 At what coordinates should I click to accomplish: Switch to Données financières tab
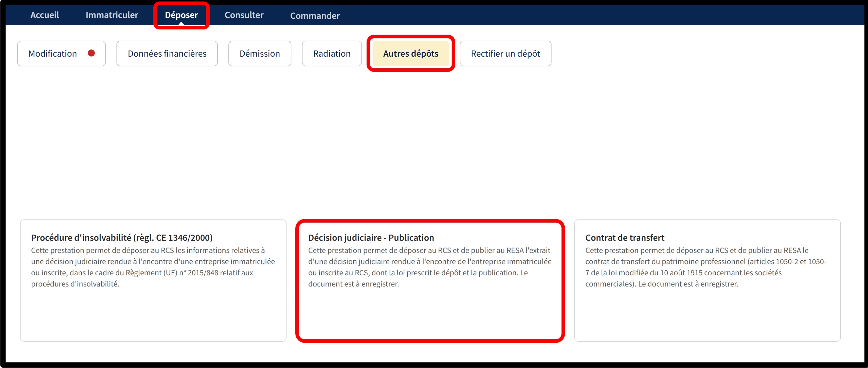(167, 54)
